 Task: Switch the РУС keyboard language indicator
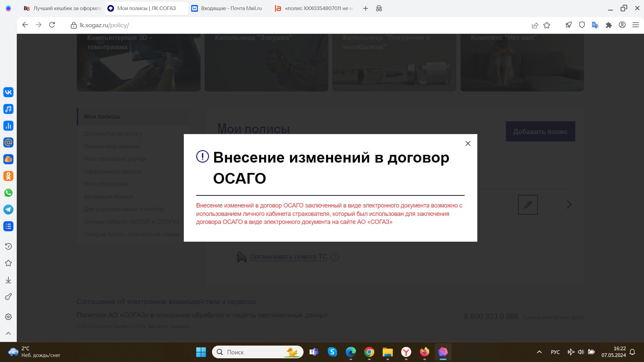555,352
